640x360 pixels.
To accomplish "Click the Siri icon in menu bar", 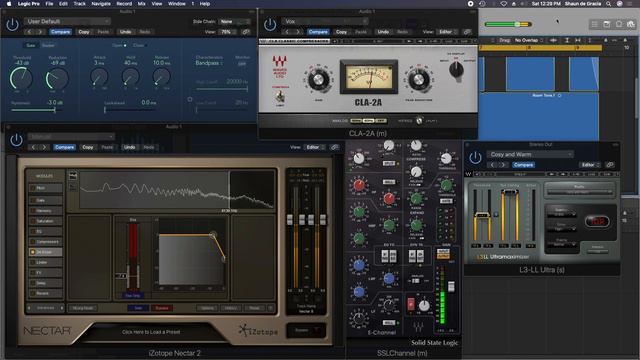I will coord(619,4).
